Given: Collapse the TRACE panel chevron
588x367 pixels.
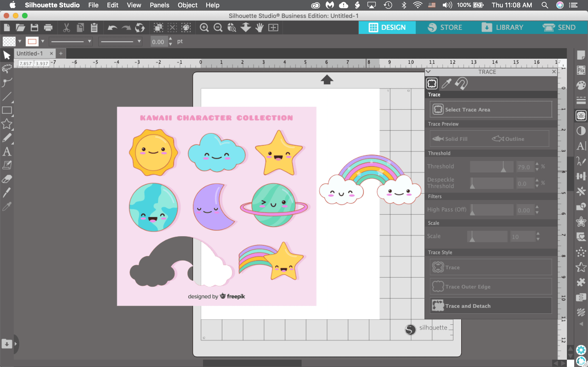Looking at the screenshot, I should click(428, 72).
